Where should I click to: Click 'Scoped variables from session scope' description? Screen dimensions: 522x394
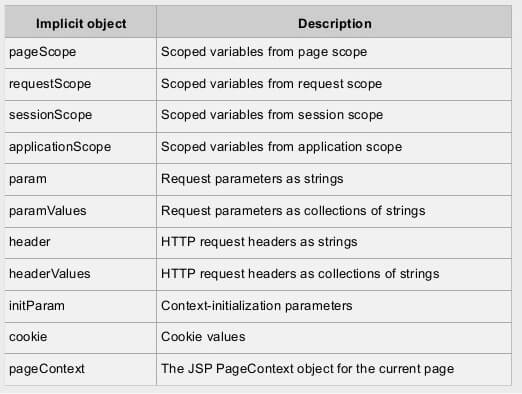pos(272,115)
